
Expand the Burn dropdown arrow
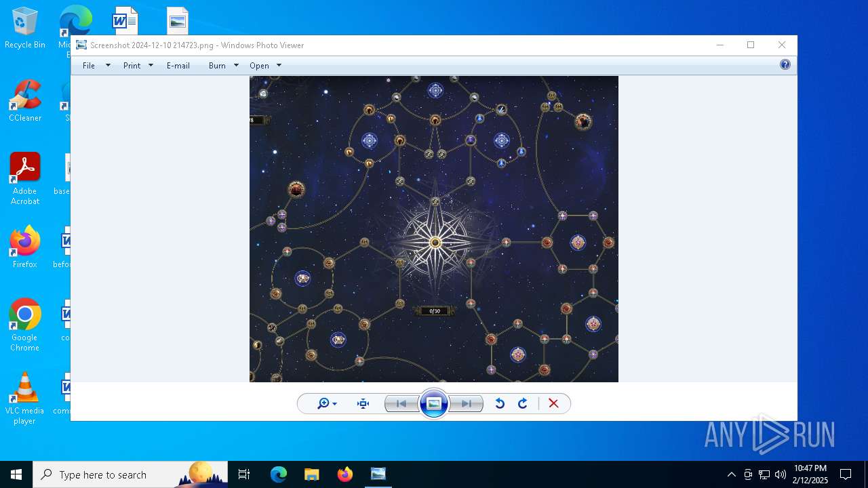(x=236, y=66)
